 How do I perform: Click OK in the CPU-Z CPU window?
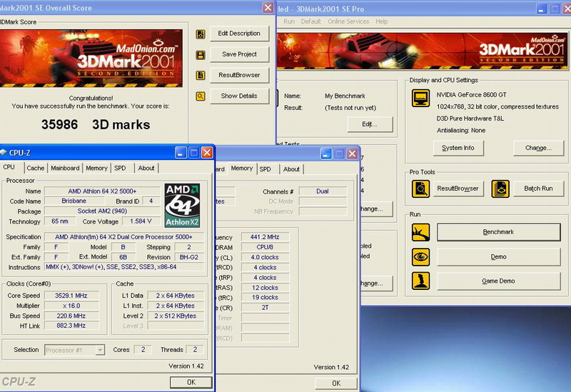[191, 382]
